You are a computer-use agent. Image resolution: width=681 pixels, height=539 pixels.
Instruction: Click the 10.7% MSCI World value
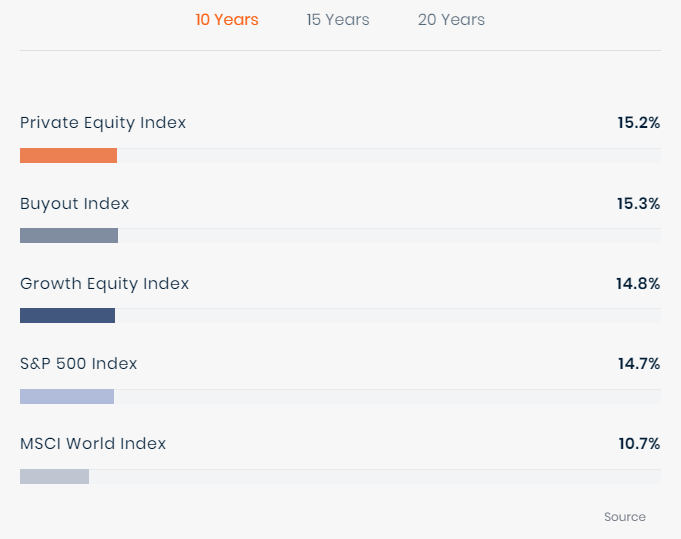(638, 444)
